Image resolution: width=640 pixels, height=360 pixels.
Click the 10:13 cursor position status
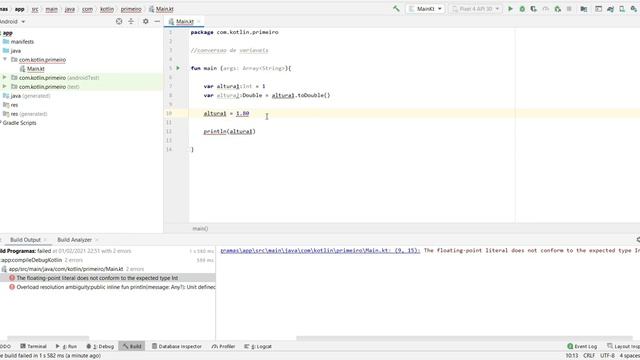click(x=571, y=356)
